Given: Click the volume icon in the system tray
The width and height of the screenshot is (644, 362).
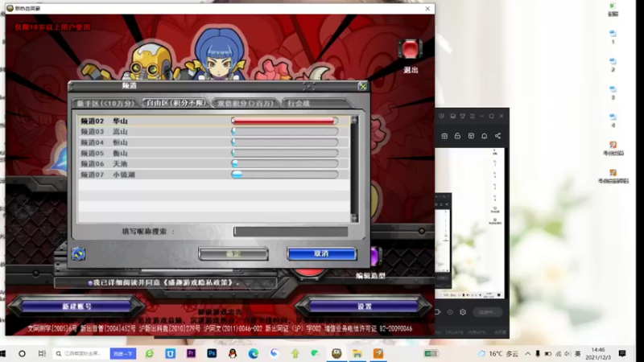Looking at the screenshot, I should (x=568, y=353).
